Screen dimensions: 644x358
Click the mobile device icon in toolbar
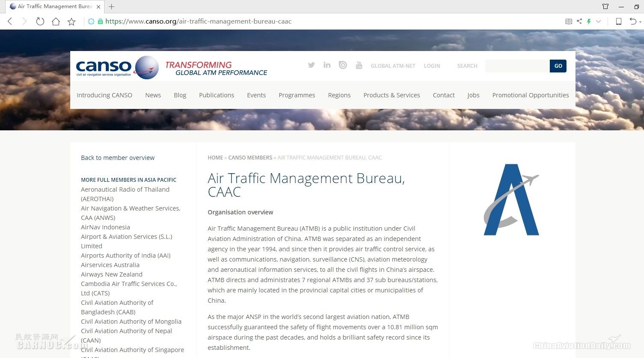click(618, 21)
